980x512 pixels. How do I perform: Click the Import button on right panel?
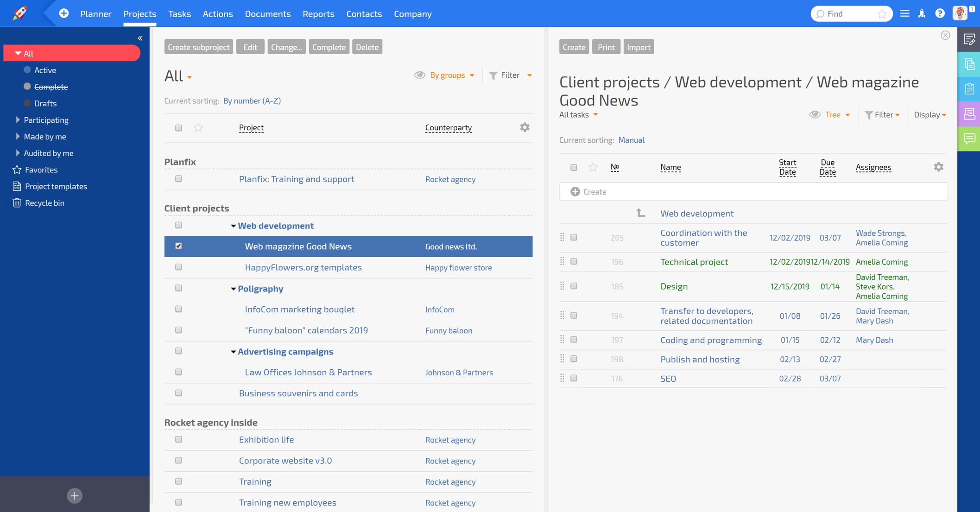pyautogui.click(x=638, y=47)
